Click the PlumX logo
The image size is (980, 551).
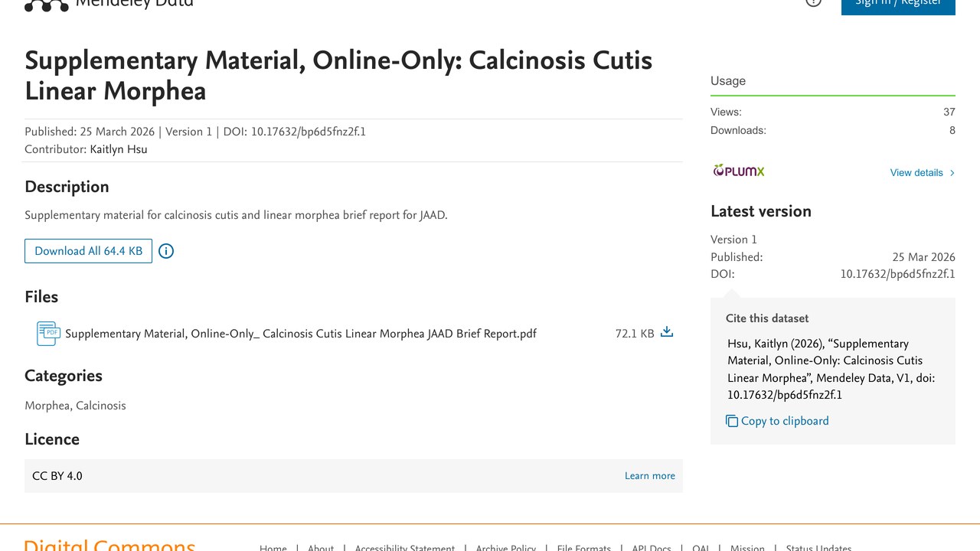739,171
